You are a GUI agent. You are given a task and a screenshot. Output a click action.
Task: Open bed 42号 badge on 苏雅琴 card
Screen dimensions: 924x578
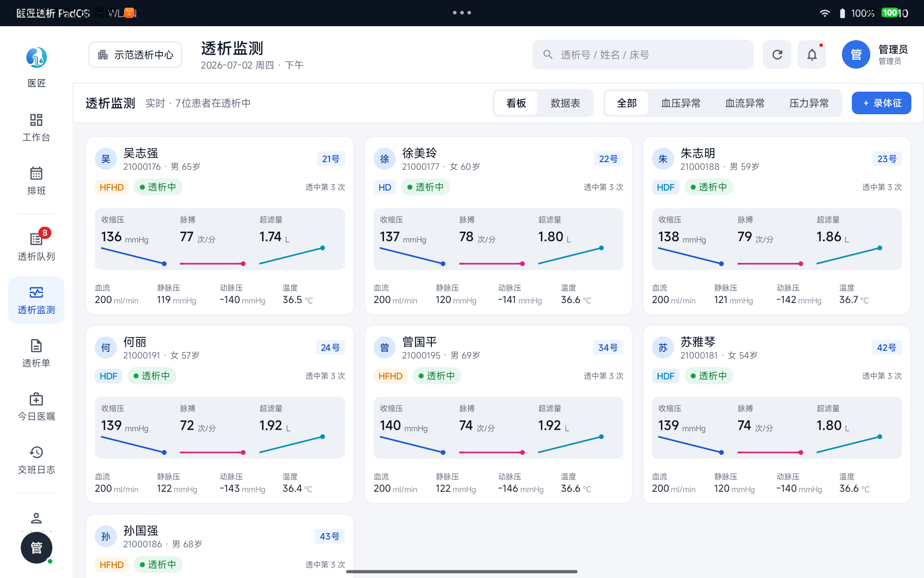[886, 348]
